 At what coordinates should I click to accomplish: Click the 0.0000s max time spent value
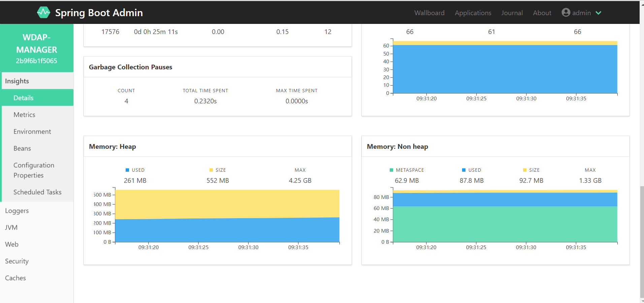tap(297, 101)
